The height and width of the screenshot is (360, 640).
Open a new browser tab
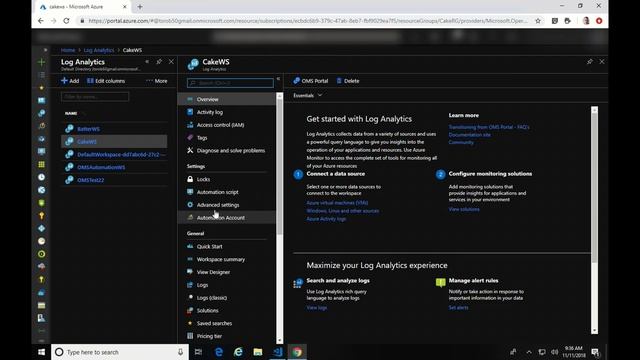(x=140, y=7)
